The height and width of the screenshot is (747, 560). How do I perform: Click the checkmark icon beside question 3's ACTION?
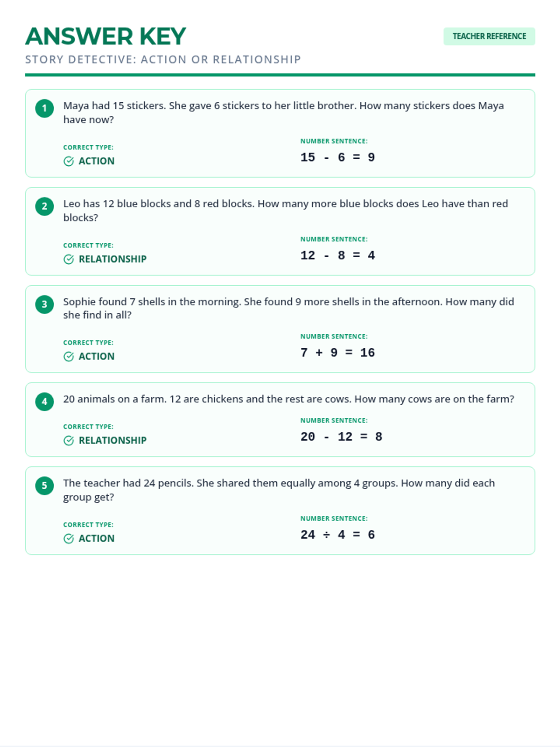(x=69, y=357)
